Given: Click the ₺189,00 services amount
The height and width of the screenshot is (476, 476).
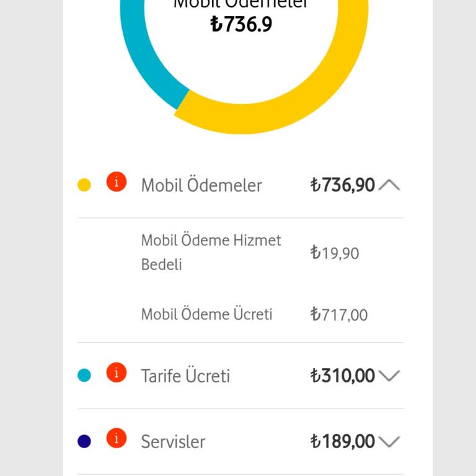Looking at the screenshot, I should click(x=342, y=441).
